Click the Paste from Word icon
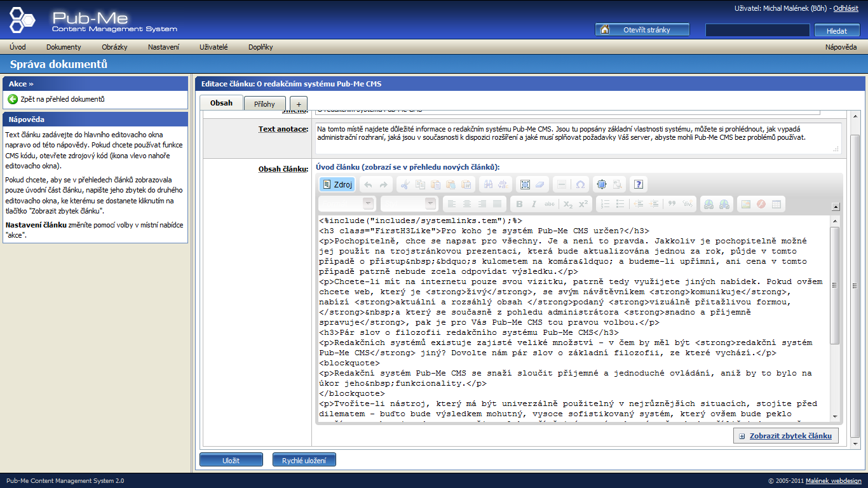This screenshot has height=488, width=868. coord(466,184)
